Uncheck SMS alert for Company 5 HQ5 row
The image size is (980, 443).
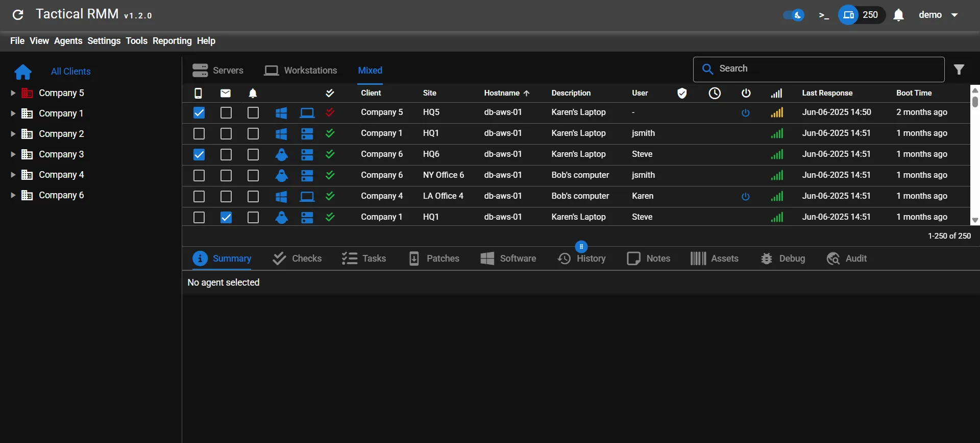pos(199,112)
